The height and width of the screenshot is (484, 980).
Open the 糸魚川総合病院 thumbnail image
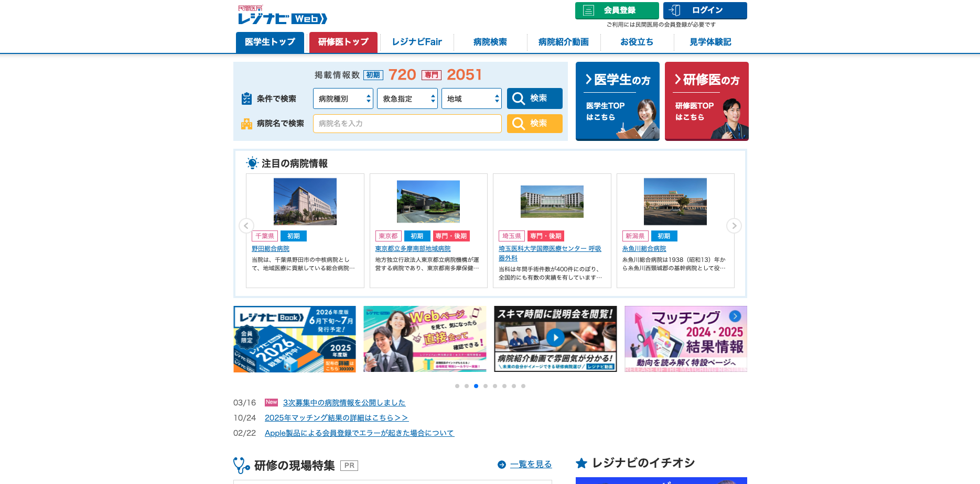point(675,202)
